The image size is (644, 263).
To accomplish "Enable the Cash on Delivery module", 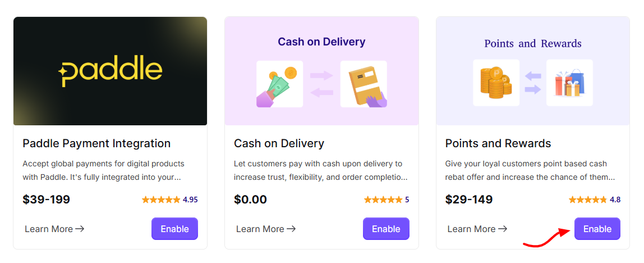I will [386, 229].
